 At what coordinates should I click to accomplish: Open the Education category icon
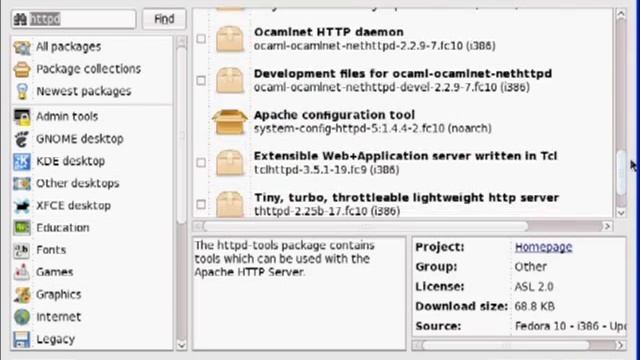point(22,228)
